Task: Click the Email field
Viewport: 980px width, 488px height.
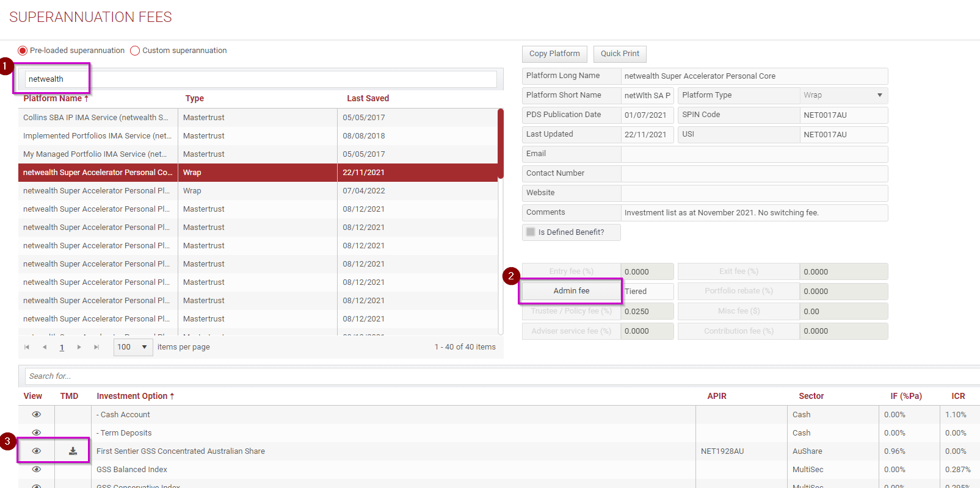Action: [755, 154]
